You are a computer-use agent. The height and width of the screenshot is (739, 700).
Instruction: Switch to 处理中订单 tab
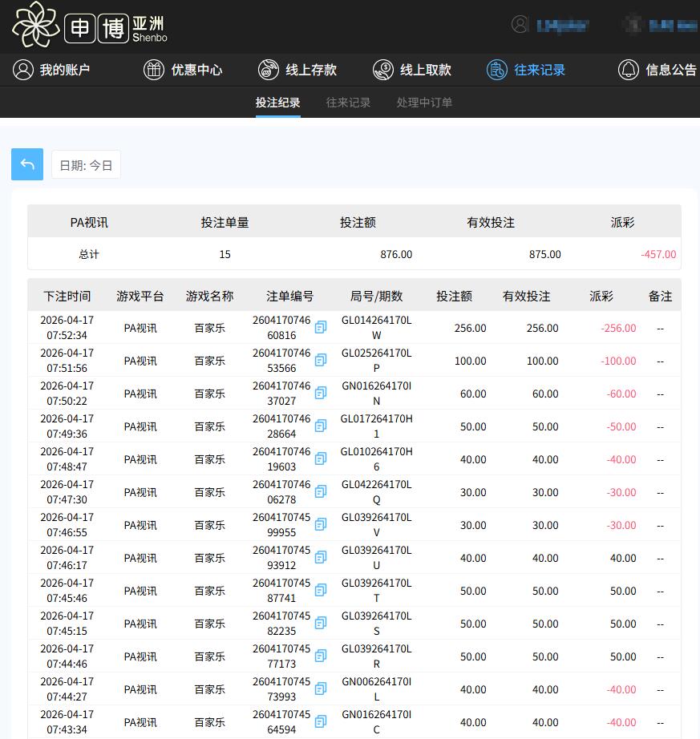coord(424,103)
